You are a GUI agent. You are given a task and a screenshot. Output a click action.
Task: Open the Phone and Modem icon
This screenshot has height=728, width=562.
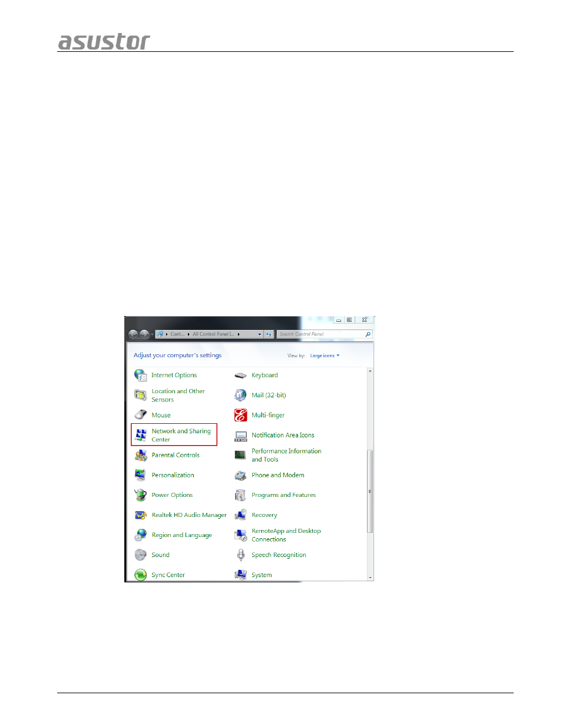click(240, 475)
